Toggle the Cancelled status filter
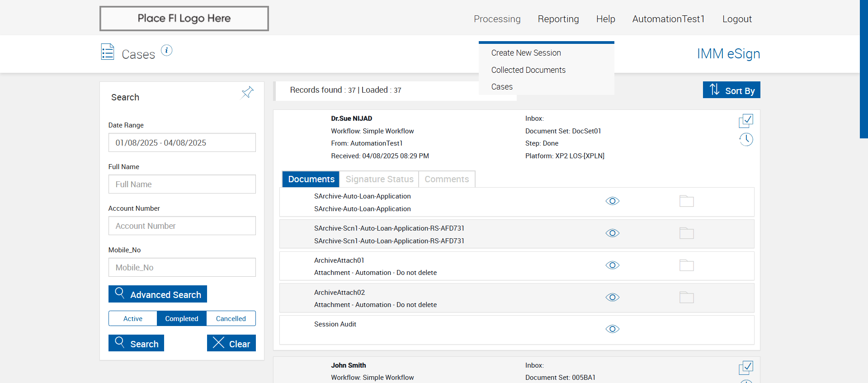 coord(231,319)
